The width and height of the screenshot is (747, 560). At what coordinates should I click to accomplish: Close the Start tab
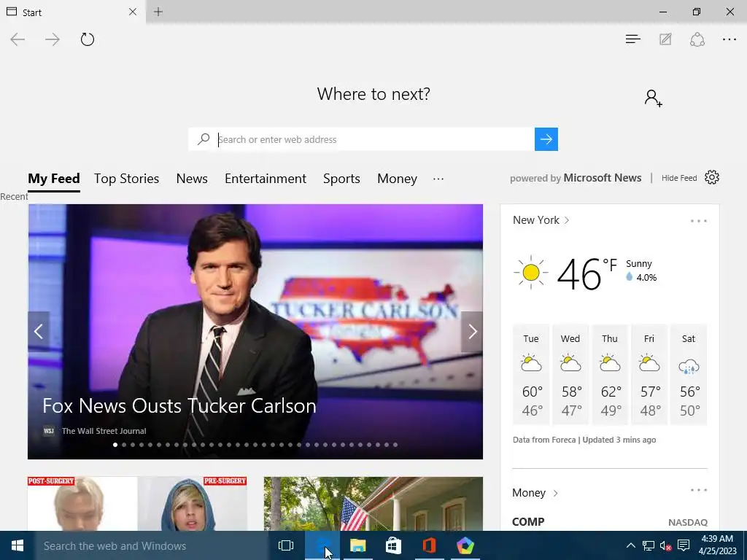tap(133, 12)
